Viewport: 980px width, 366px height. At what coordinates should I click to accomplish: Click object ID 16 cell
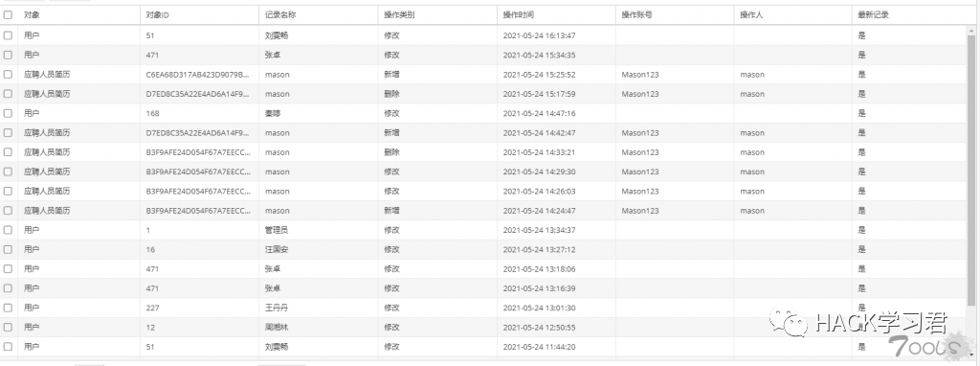click(150, 249)
